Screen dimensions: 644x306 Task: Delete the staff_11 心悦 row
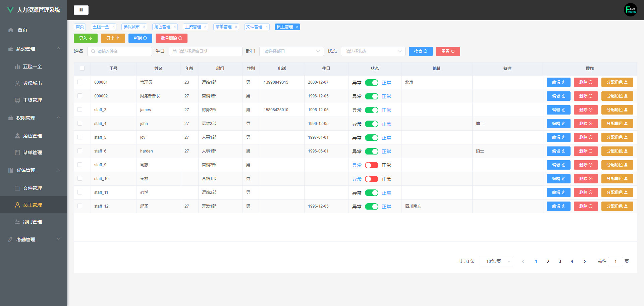click(x=586, y=192)
